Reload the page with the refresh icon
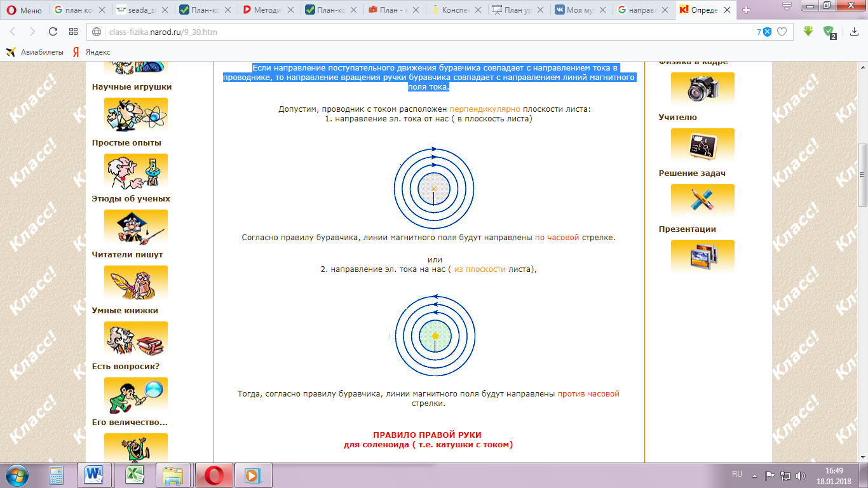Viewport: 868px width, 488px height. [x=53, y=32]
